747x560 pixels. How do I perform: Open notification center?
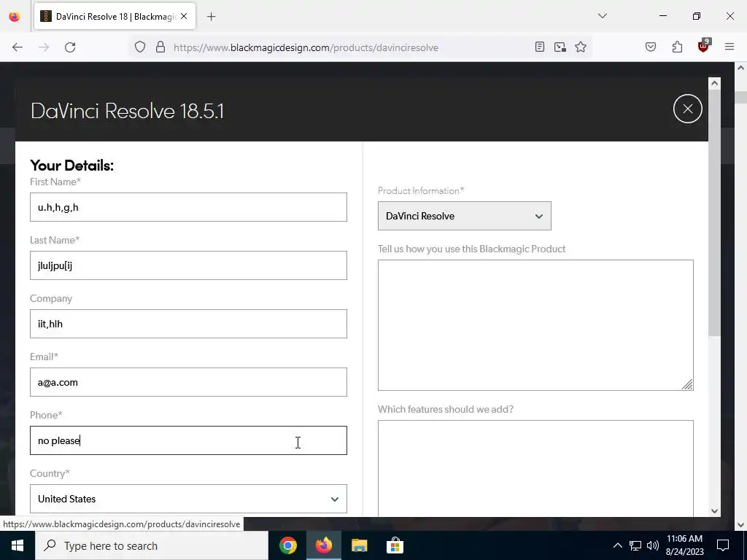723,545
